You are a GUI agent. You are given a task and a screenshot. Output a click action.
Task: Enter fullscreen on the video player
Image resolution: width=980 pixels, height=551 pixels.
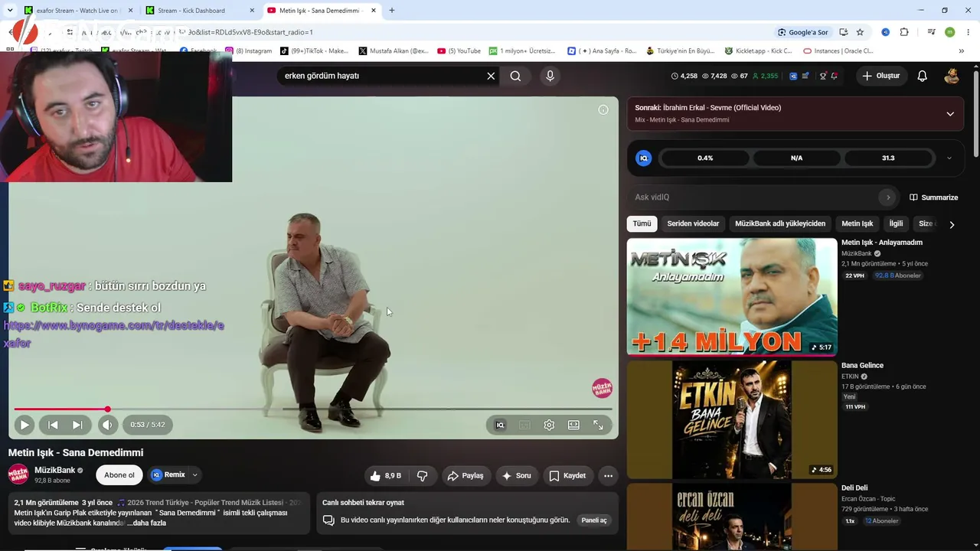[x=598, y=425]
